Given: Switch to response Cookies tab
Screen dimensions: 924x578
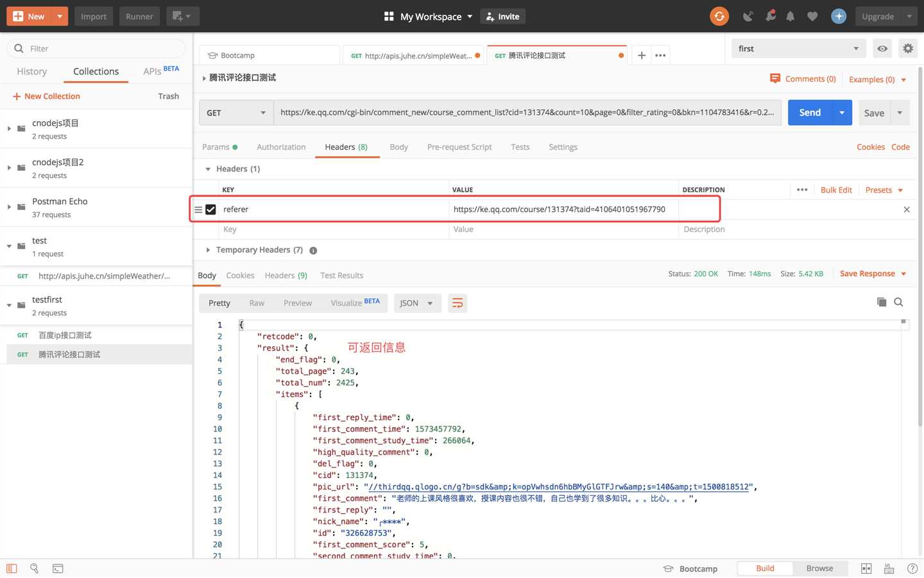Looking at the screenshot, I should tap(240, 276).
